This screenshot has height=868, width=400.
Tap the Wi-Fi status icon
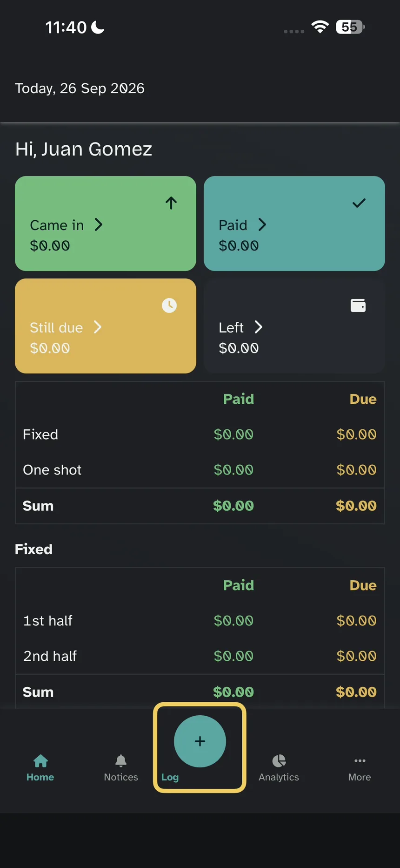click(x=320, y=27)
